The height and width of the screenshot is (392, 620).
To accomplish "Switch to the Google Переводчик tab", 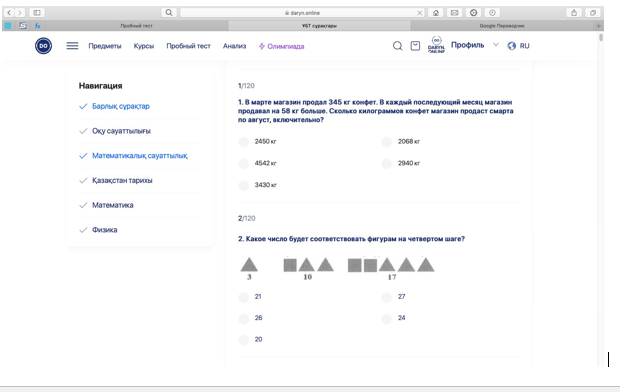I will tap(502, 26).
